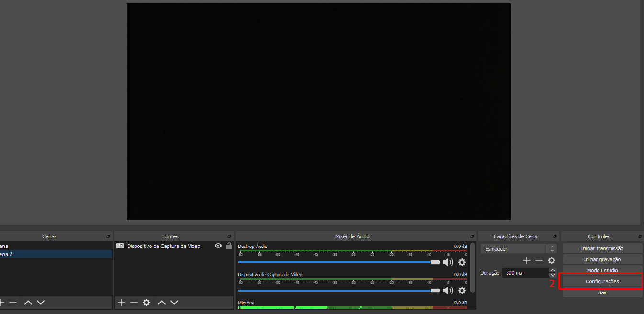Toggle lock on Dispositivo de Captura de Vídeo
The width and height of the screenshot is (644, 314).
point(229,246)
